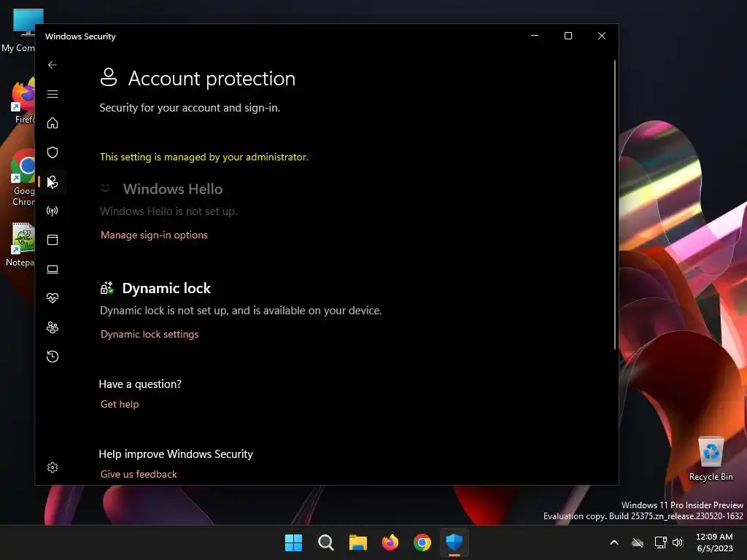Open Firewall & network protection icon
Viewport: 747px width, 560px height.
click(53, 211)
